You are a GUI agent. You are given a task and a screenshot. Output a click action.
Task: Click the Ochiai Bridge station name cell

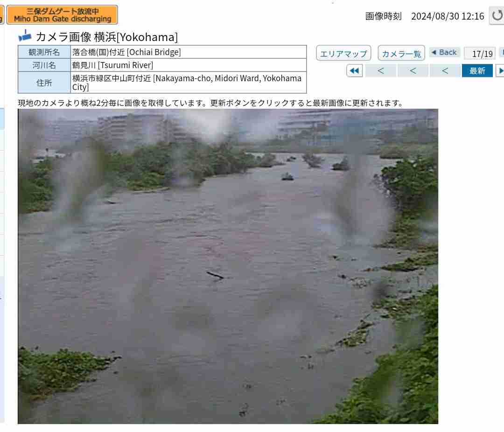[189, 52]
